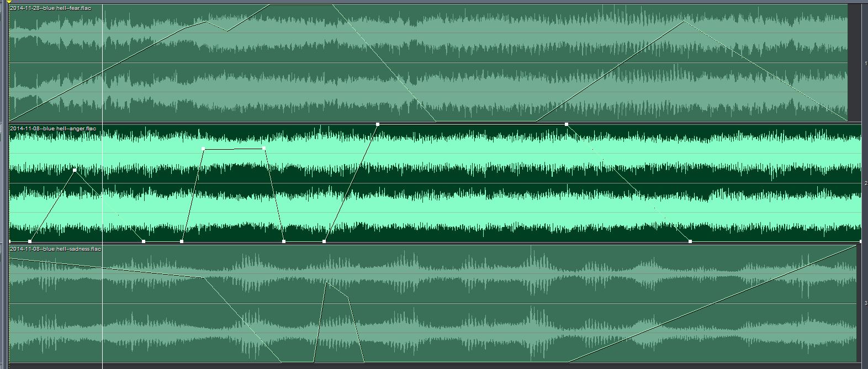Select bottom envelope point starting rise to long plateau
Image resolution: width=868 pixels, height=369 pixels.
(x=324, y=241)
